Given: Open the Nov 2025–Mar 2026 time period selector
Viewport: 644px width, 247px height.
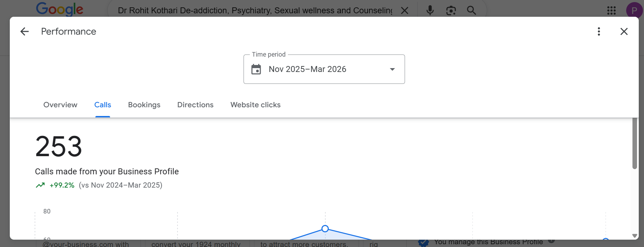Looking at the screenshot, I should (x=324, y=69).
